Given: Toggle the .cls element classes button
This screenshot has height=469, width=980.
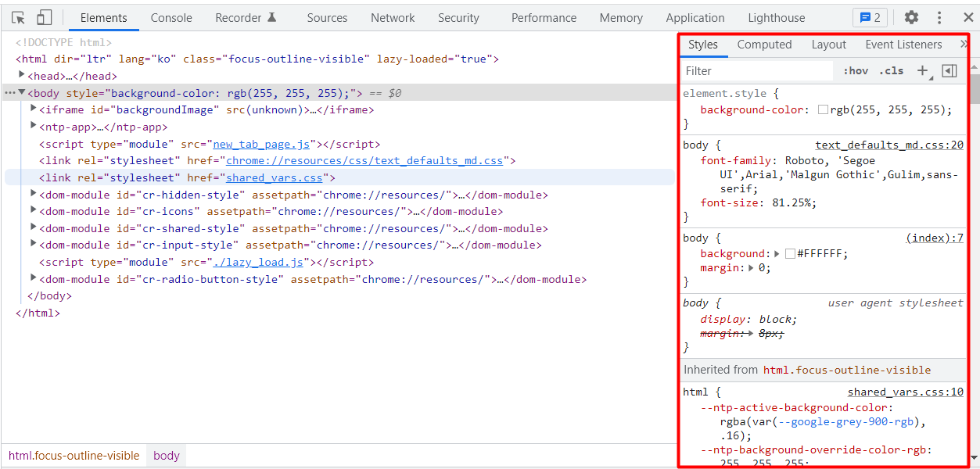Looking at the screenshot, I should pos(892,71).
